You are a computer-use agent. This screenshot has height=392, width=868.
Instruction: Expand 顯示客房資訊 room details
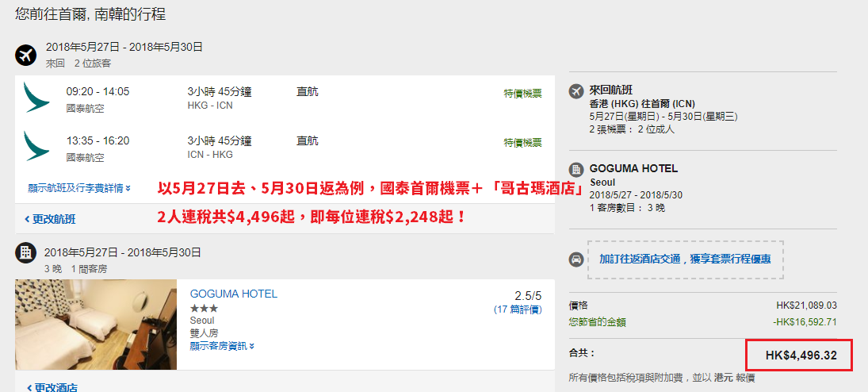pos(222,346)
